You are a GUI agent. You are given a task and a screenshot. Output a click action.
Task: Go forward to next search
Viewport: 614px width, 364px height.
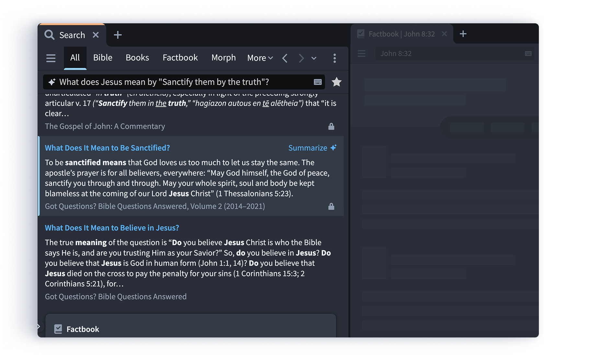(301, 58)
